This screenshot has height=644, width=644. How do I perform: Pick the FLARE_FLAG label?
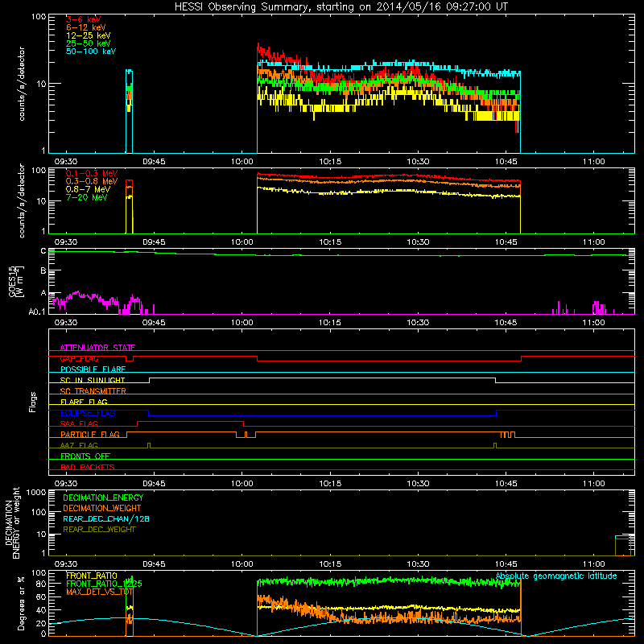pyautogui.click(x=84, y=402)
